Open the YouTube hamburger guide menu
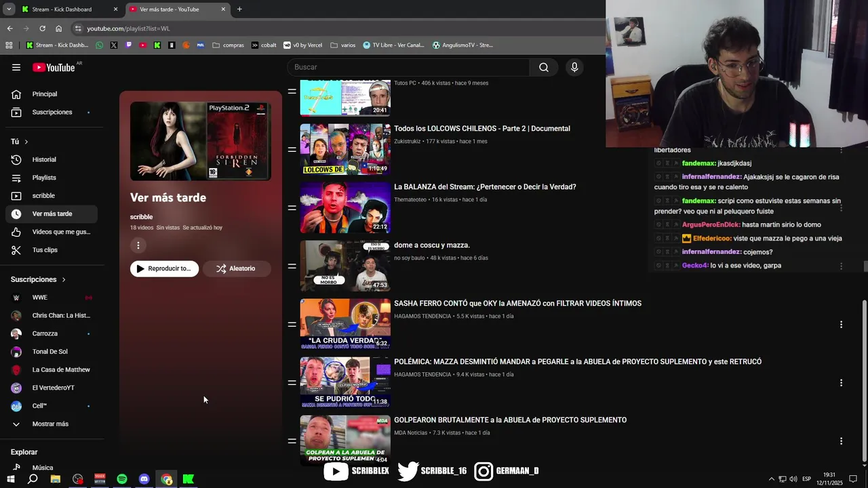868x488 pixels. (x=16, y=67)
